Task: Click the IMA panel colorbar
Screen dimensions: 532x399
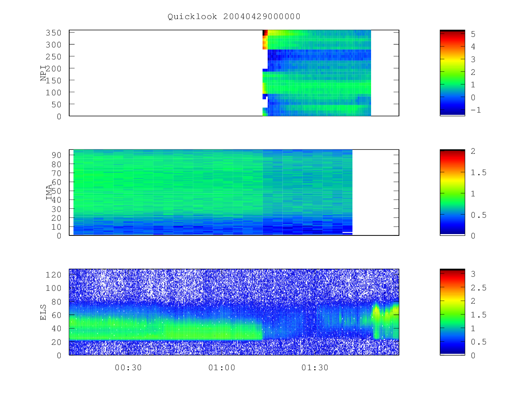Action: point(452,192)
